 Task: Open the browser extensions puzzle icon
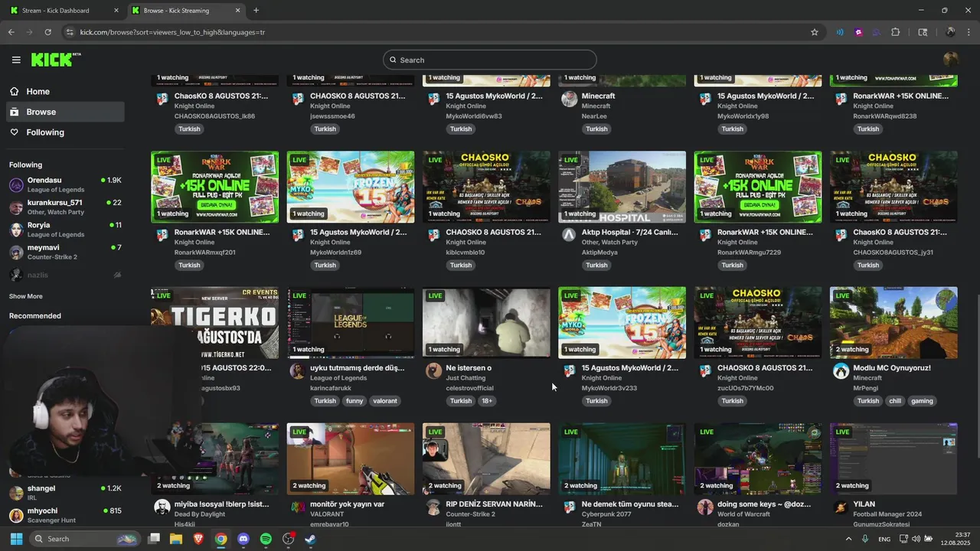pyautogui.click(x=896, y=32)
